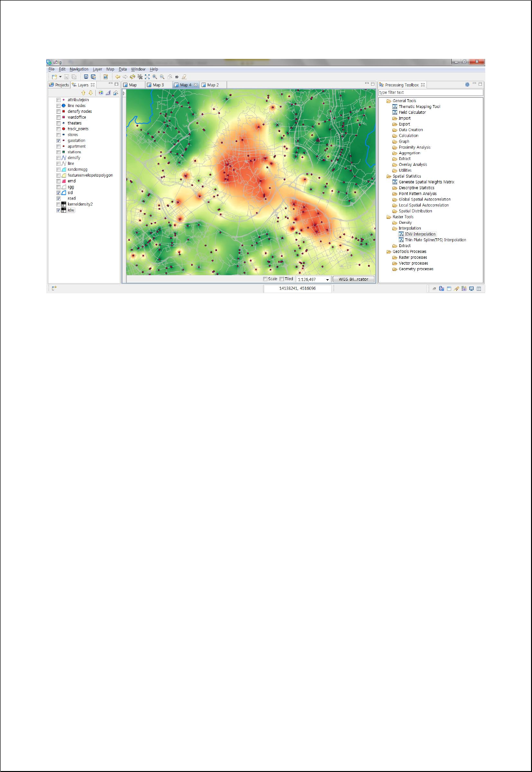Click the emd polygon layer icon
Viewport: 532px width, 772px height.
[x=64, y=181]
